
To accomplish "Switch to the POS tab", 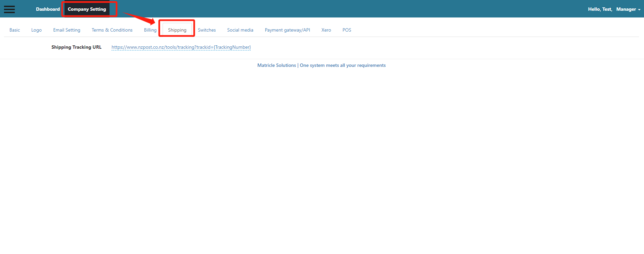I will tap(347, 30).
